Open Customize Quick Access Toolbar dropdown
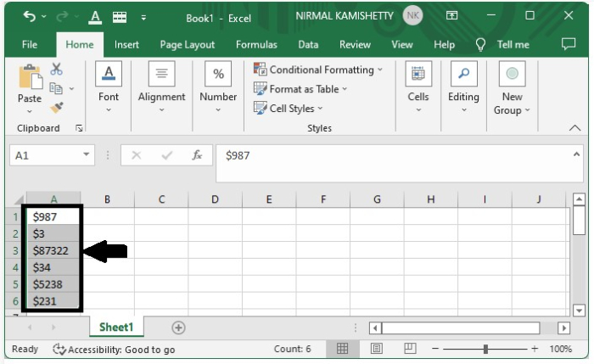594x364 pixels. pyautogui.click(x=143, y=18)
